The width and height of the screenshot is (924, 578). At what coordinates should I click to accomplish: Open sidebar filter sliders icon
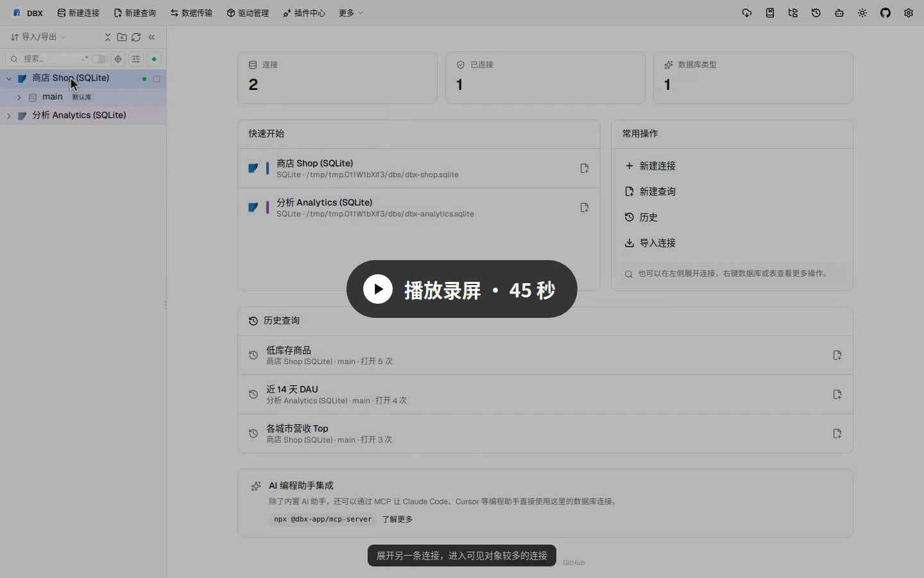(136, 59)
